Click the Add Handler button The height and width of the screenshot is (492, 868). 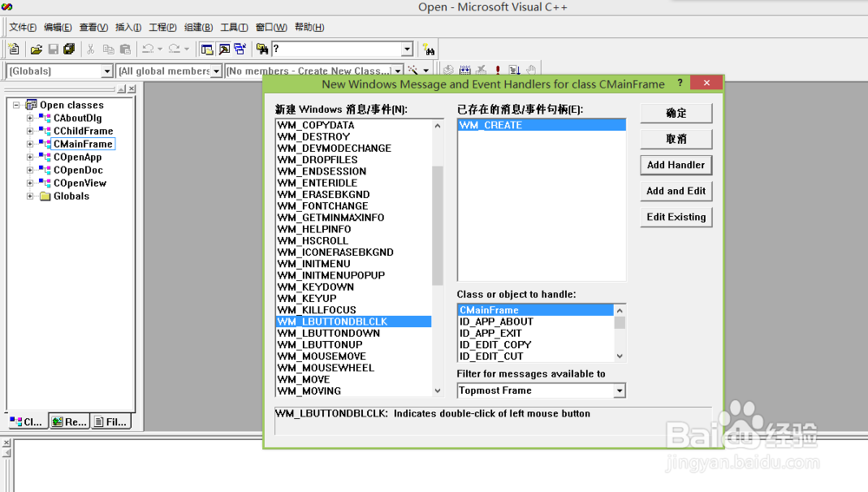tap(676, 165)
